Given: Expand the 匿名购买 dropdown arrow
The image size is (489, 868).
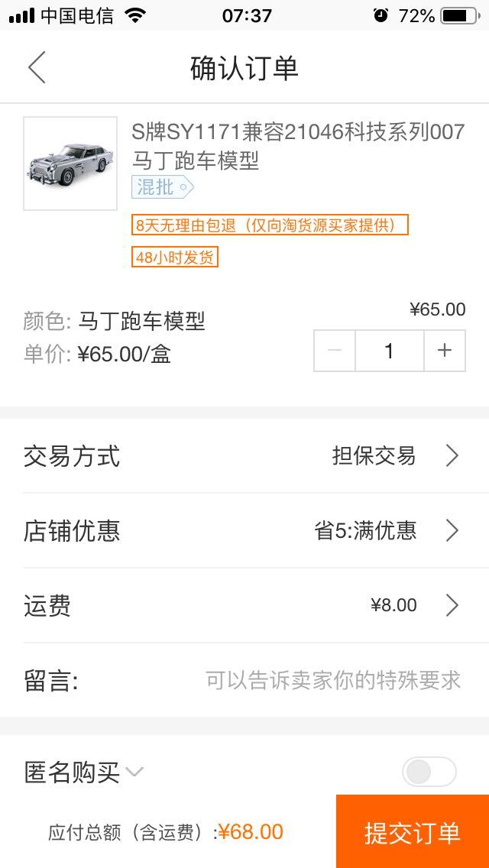Looking at the screenshot, I should (134, 771).
